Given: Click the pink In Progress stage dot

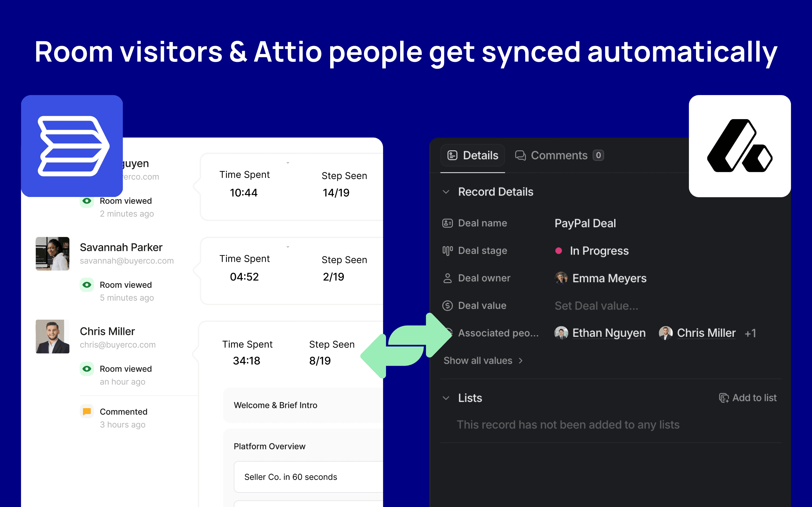Looking at the screenshot, I should coord(559,250).
